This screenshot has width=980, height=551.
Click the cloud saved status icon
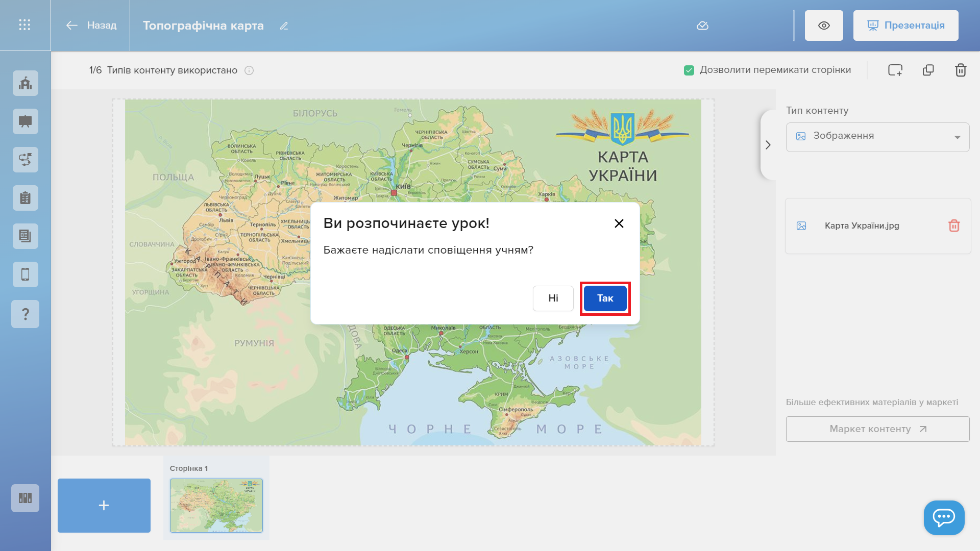coord(702,26)
